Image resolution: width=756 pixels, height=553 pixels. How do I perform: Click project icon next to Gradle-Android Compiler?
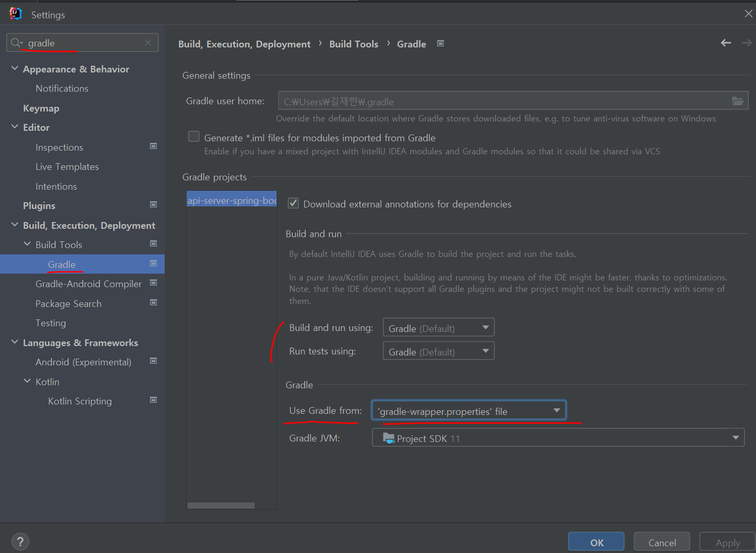coord(153,283)
